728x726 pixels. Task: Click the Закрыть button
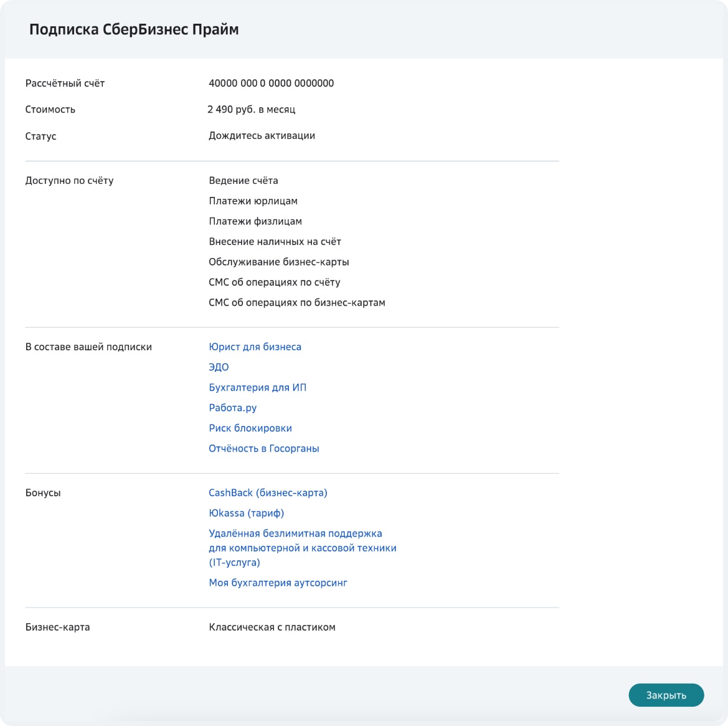[666, 695]
